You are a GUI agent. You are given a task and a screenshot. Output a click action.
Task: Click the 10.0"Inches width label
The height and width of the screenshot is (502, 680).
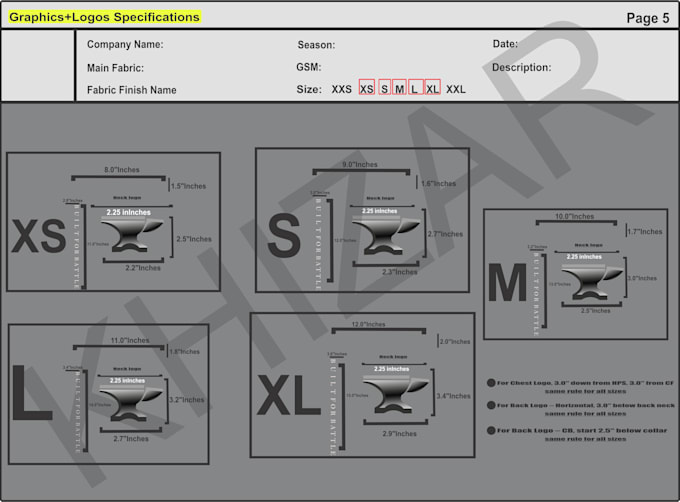pos(575,216)
